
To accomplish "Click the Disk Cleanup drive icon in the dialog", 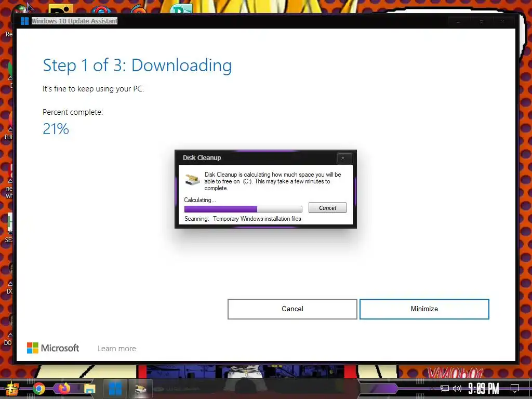I will (192, 179).
